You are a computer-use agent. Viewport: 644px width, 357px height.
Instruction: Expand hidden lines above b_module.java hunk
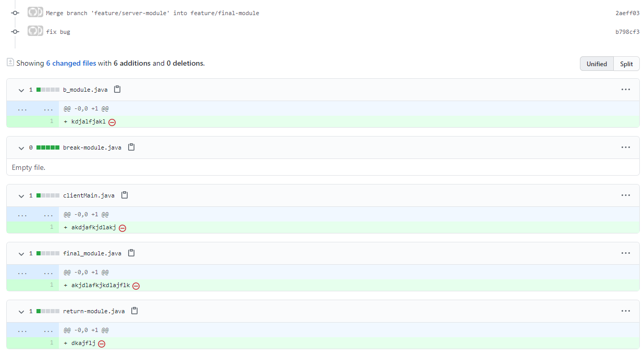33,109
